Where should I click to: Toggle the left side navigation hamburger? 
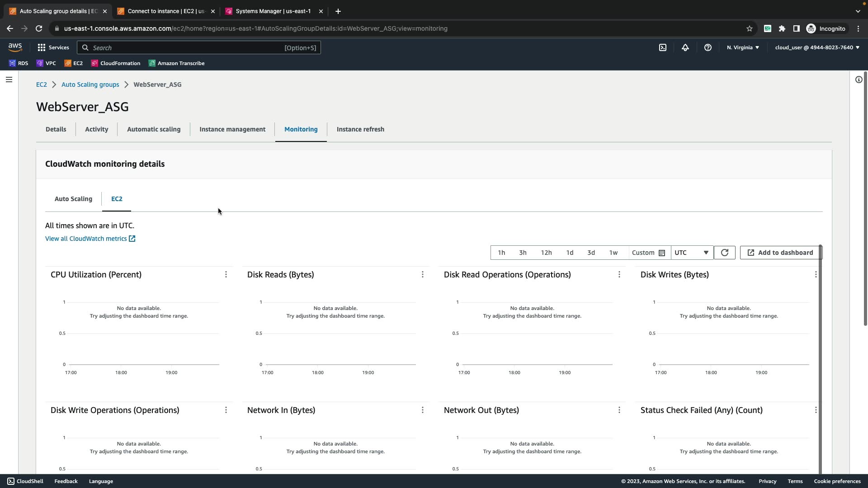9,80
